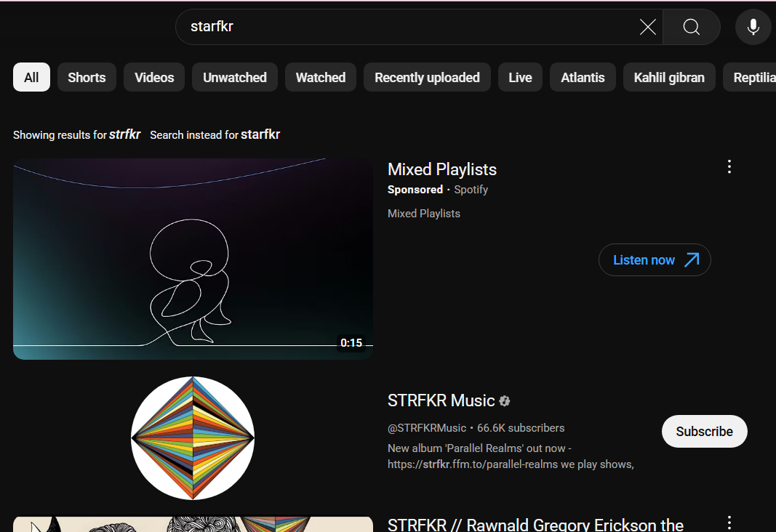Click the magnifying glass search button
Image resolution: width=776 pixels, height=532 pixels.
click(692, 28)
